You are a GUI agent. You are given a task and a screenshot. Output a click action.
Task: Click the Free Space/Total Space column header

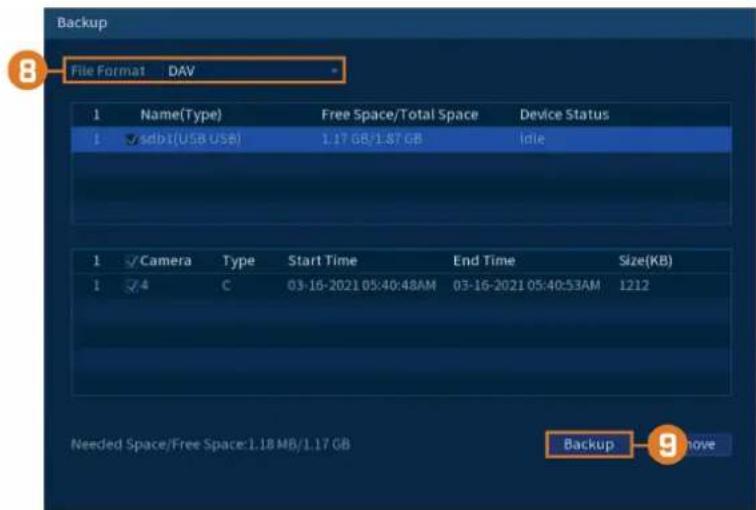point(400,115)
